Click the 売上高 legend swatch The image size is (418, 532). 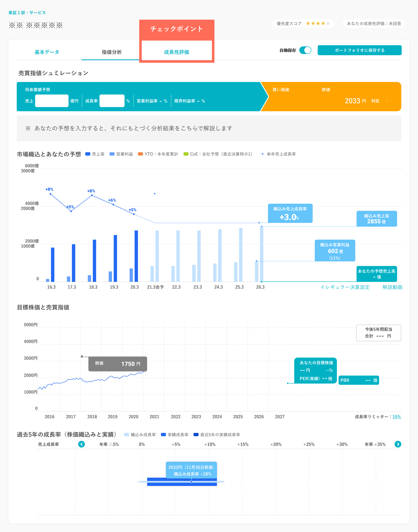click(88, 154)
